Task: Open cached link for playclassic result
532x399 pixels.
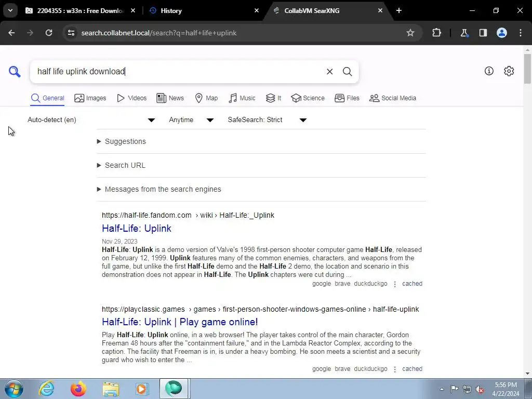Action: click(x=412, y=369)
